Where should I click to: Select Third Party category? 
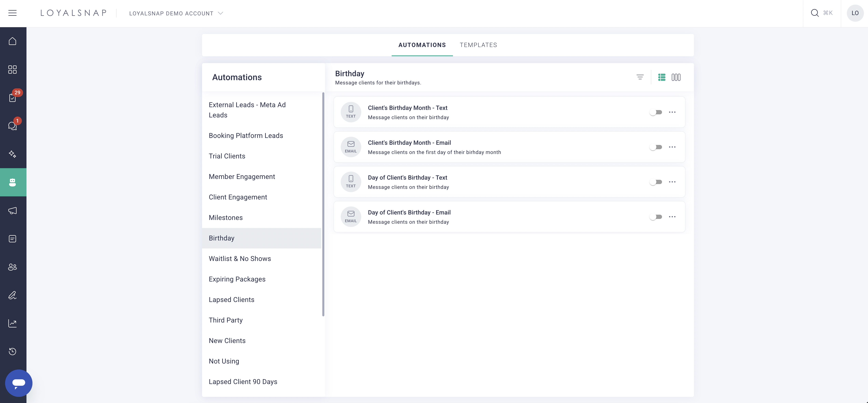[x=261, y=320]
